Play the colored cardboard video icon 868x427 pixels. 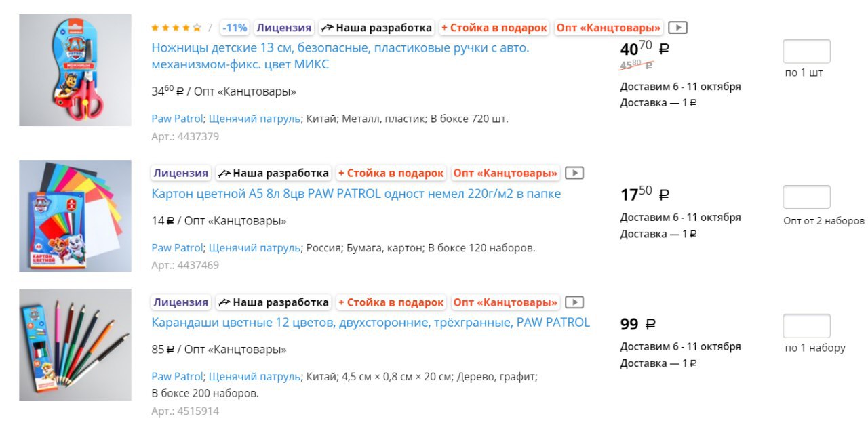574,173
